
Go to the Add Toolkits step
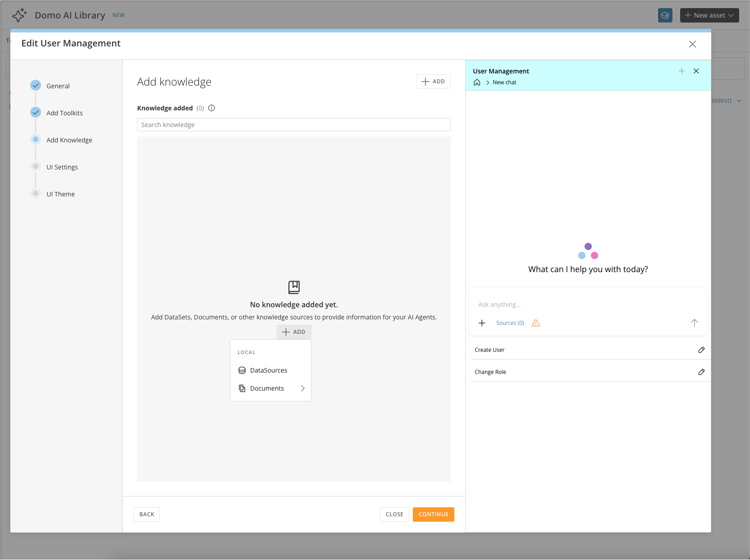pos(64,113)
